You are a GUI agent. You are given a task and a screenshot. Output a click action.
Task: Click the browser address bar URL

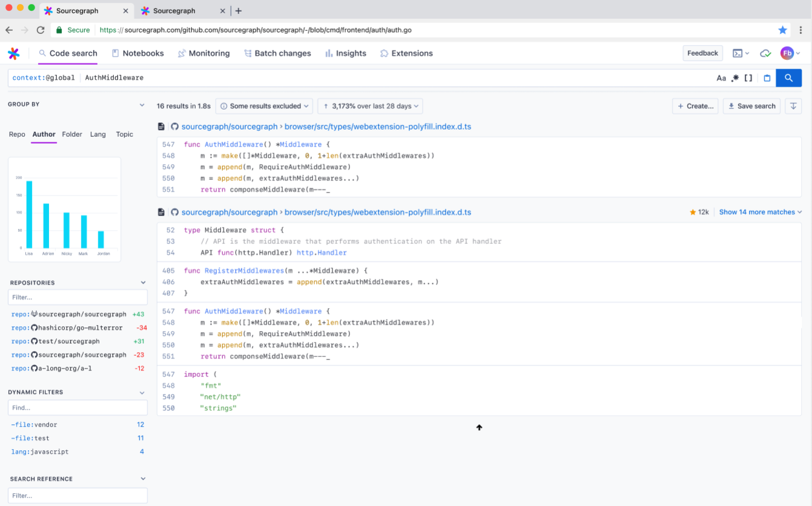point(256,30)
